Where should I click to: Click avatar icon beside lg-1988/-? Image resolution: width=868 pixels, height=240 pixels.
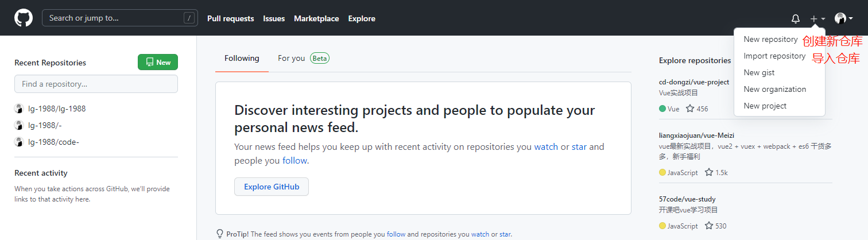19,125
